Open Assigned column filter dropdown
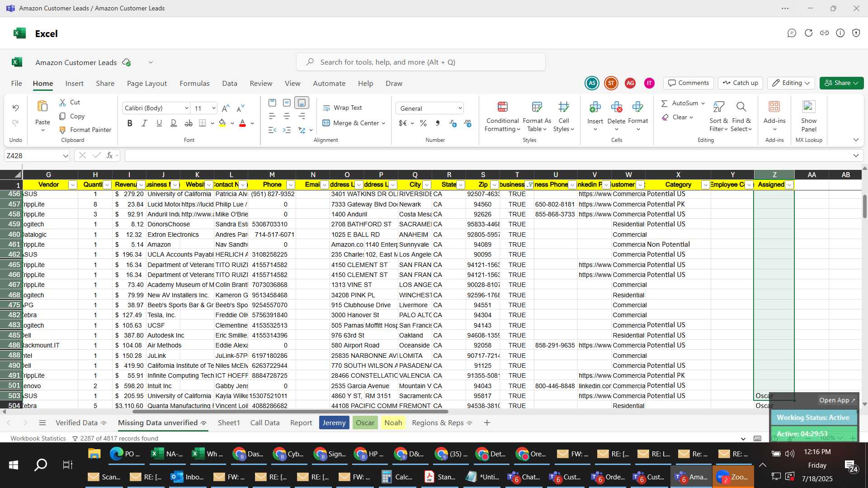 pos(789,185)
